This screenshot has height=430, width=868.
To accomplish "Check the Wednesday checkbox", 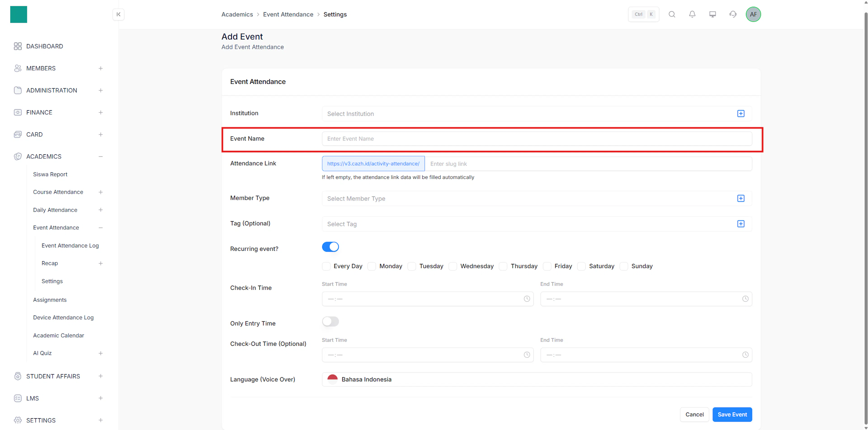I will click(x=453, y=266).
